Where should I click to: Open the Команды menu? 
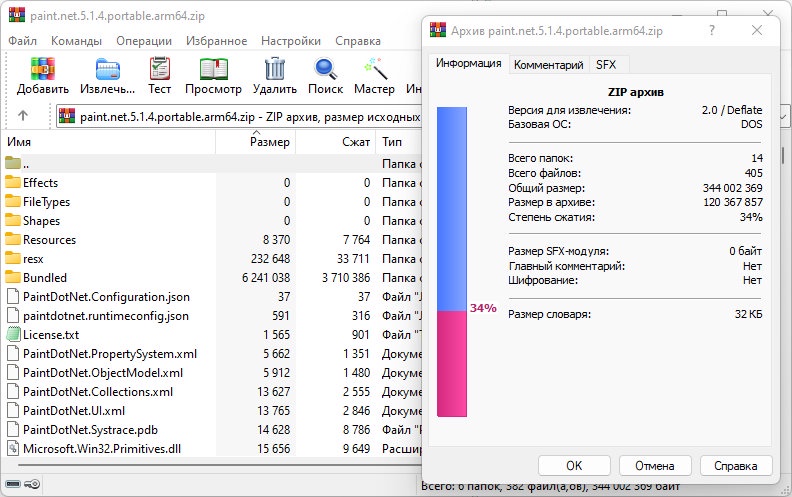point(76,41)
